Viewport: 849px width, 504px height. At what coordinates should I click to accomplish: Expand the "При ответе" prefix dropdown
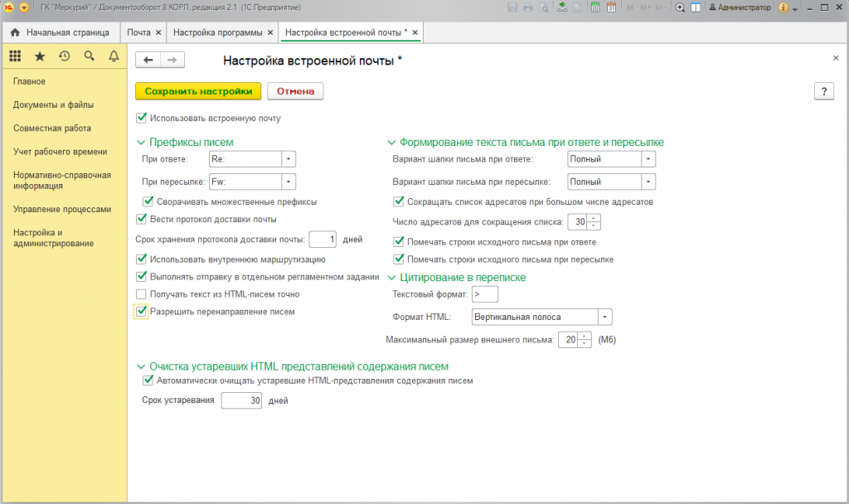(288, 159)
